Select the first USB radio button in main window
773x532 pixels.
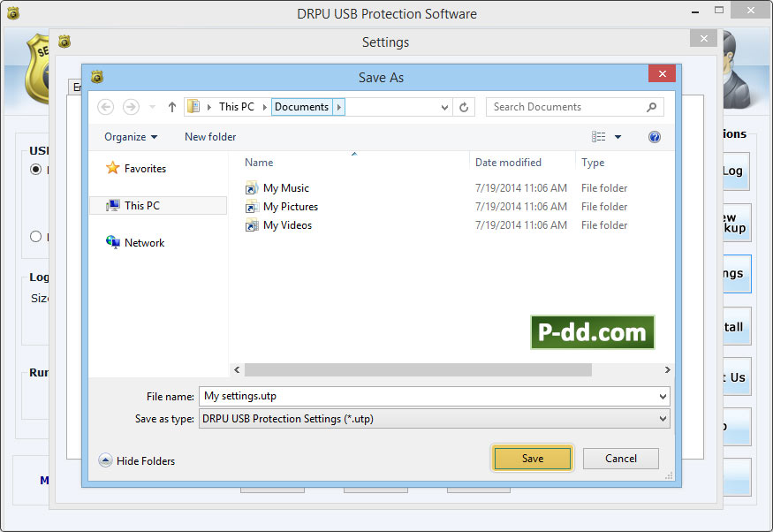(x=35, y=169)
